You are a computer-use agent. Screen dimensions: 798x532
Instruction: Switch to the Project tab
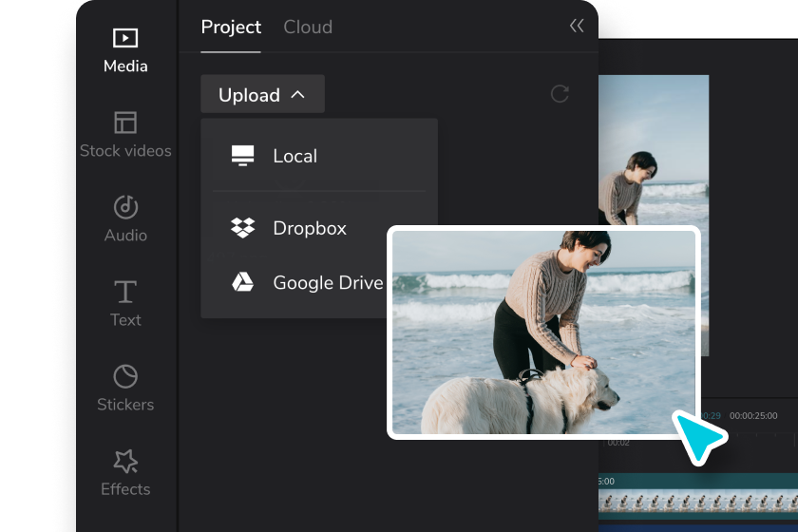pyautogui.click(x=231, y=27)
